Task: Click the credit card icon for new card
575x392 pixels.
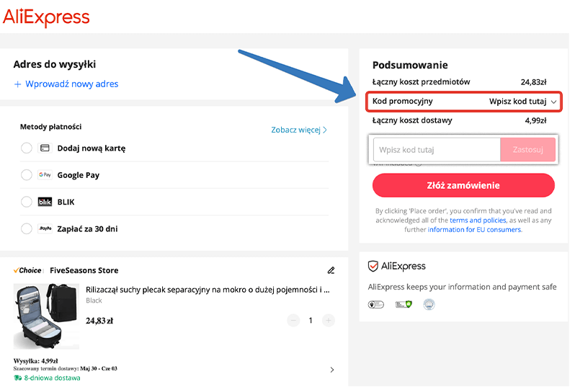Action: [45, 148]
